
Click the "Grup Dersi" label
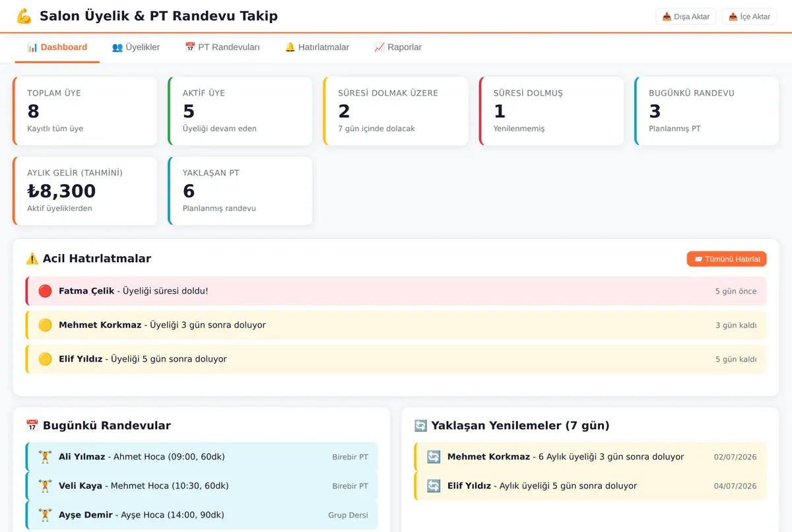(x=348, y=515)
